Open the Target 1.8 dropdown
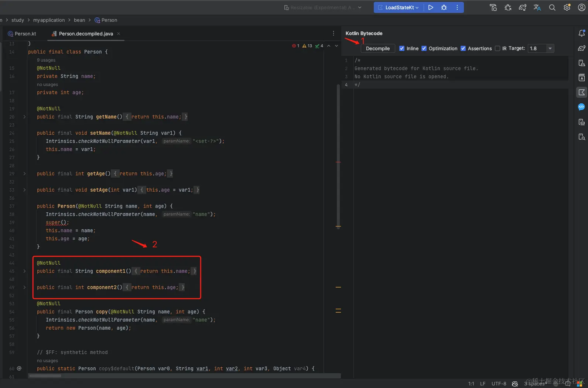This screenshot has height=388, width=588. point(541,48)
